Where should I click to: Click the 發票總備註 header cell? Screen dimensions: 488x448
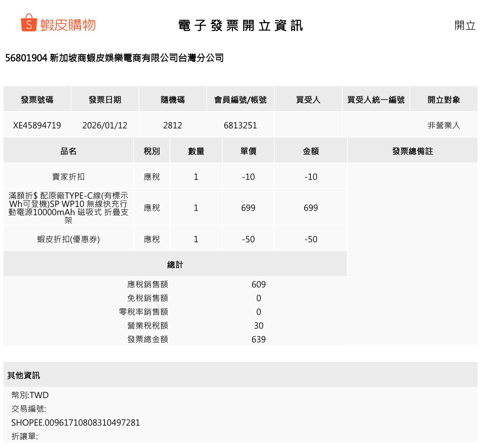pyautogui.click(x=412, y=151)
